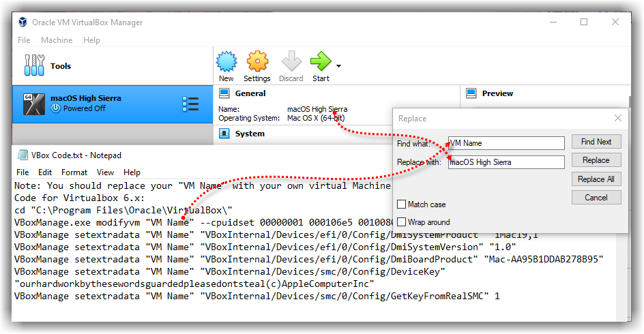Image resolution: width=644 pixels, height=334 pixels.
Task: Enable the Match case checkbox
Action: (402, 204)
